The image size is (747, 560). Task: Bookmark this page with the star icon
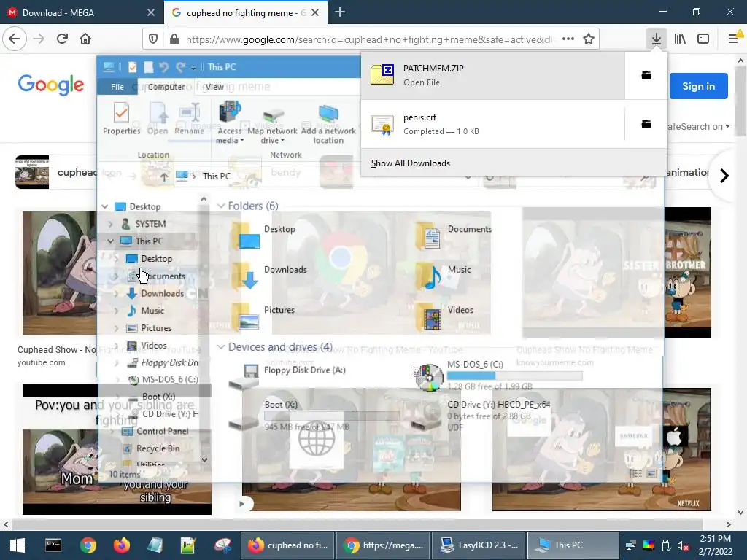(x=589, y=39)
